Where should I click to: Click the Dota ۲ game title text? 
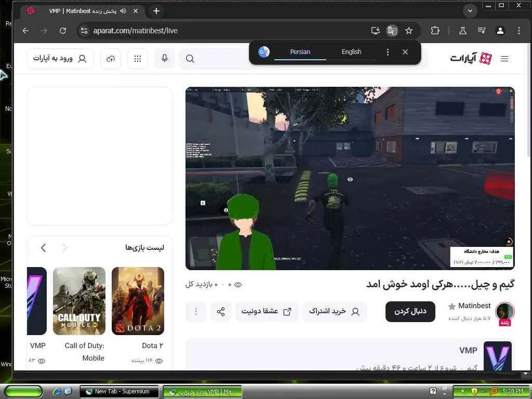(153, 345)
